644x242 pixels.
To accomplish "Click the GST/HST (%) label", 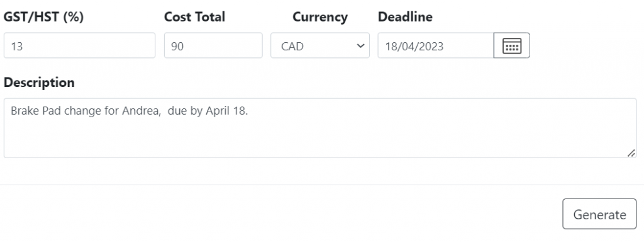I will coord(43,17).
